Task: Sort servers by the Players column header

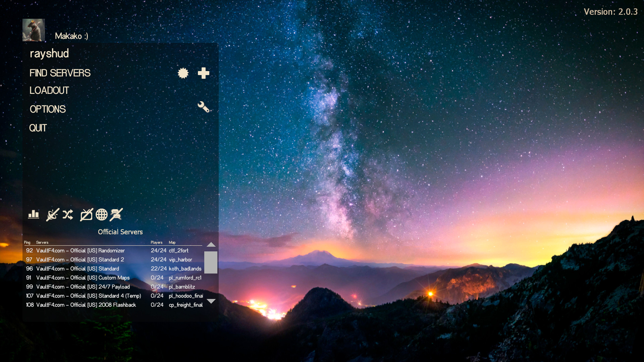Action: (x=156, y=242)
